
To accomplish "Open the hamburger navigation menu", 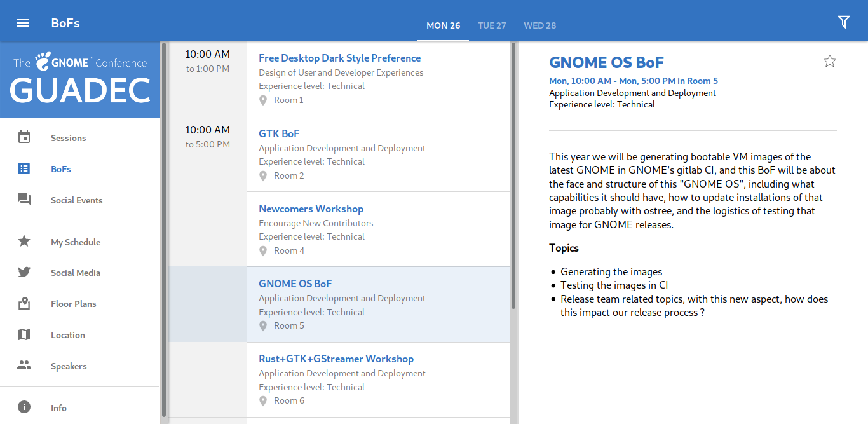I will click(23, 23).
